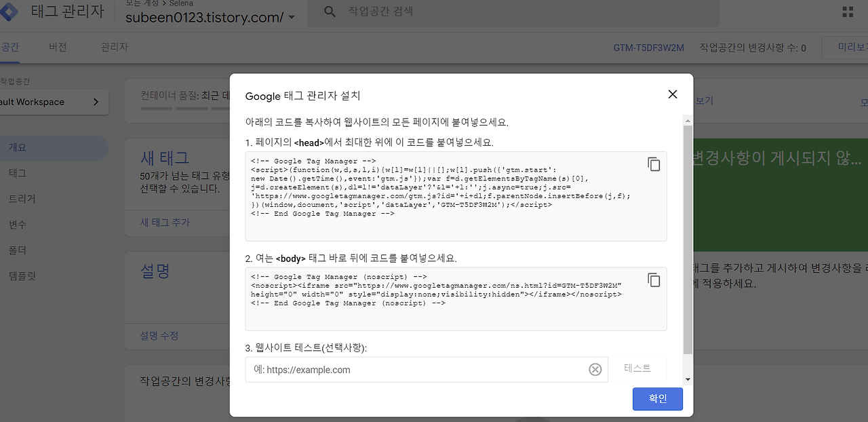This screenshot has height=422, width=868.
Task: Click the GTM-T5DF3W2M container ID link
Action: (648, 48)
